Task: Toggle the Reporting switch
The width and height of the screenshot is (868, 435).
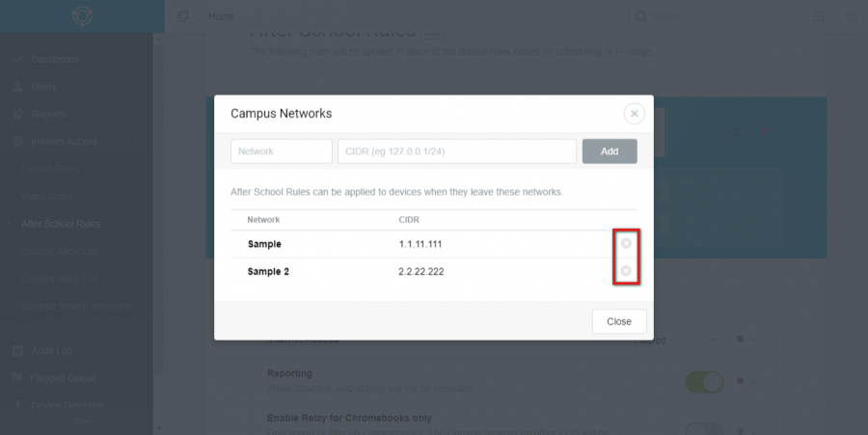Action: click(704, 382)
